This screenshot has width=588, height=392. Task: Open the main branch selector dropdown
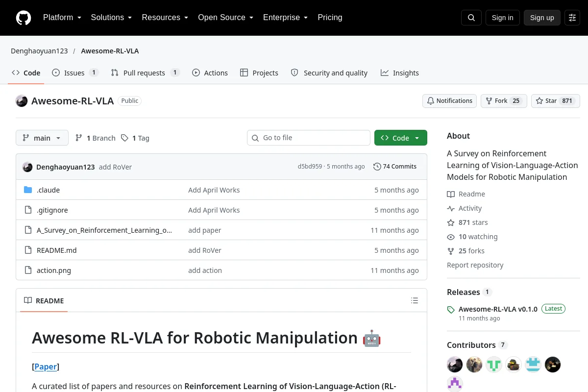pos(42,138)
